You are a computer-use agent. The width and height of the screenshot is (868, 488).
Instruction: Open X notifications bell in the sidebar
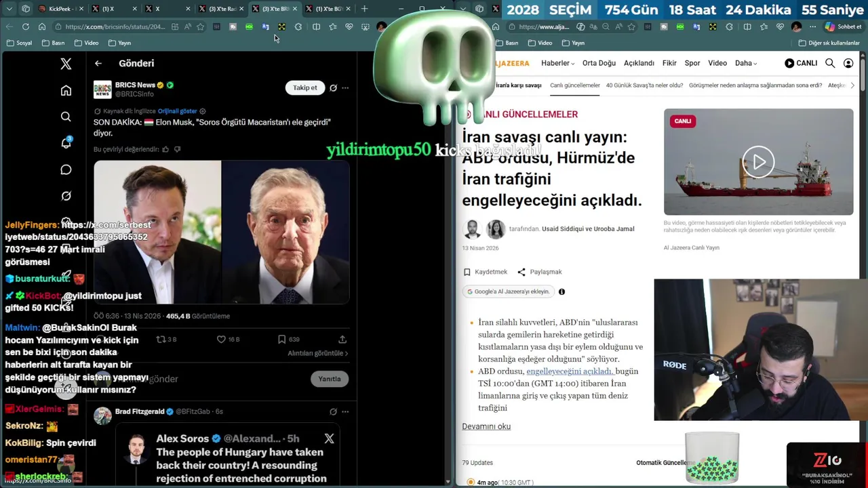click(66, 143)
